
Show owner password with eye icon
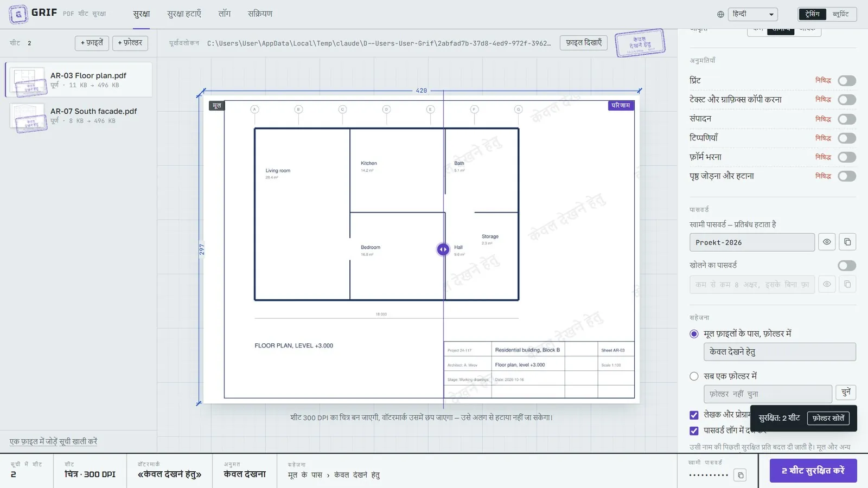[x=827, y=242]
